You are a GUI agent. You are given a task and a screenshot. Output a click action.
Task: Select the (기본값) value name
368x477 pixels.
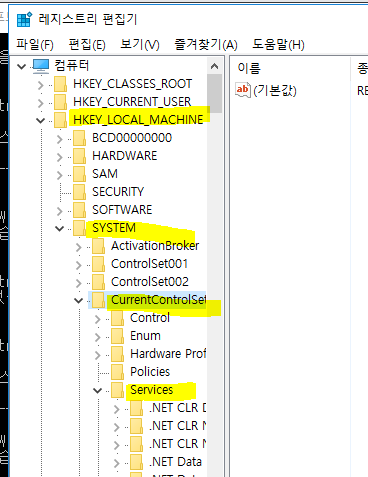275,90
